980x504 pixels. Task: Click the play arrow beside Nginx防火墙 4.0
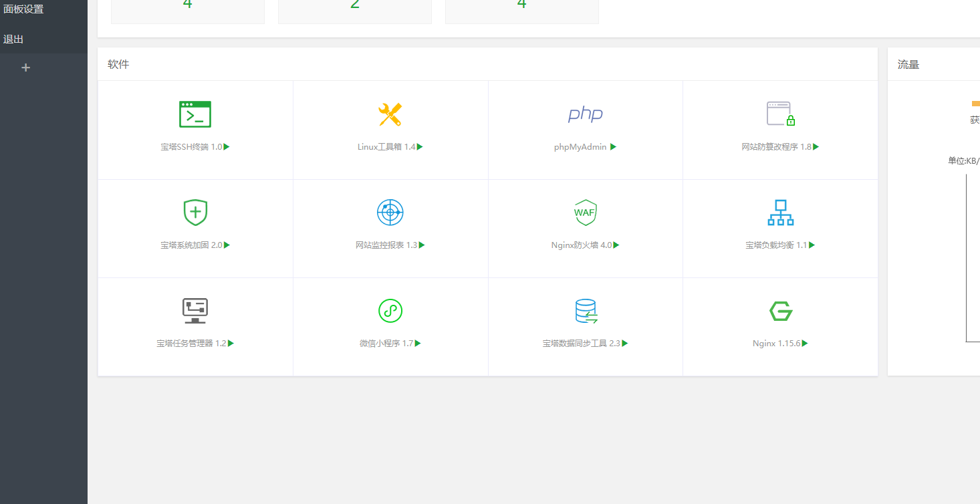pyautogui.click(x=616, y=245)
